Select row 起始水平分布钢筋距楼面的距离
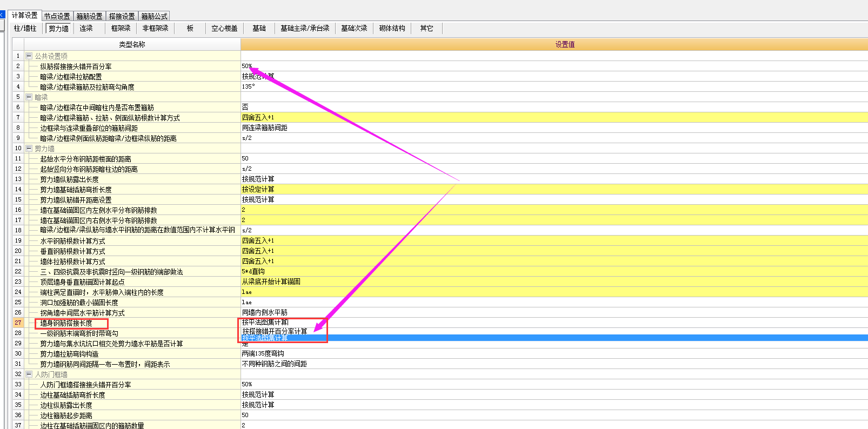Screen dimensions: 868x429 click(x=132, y=159)
